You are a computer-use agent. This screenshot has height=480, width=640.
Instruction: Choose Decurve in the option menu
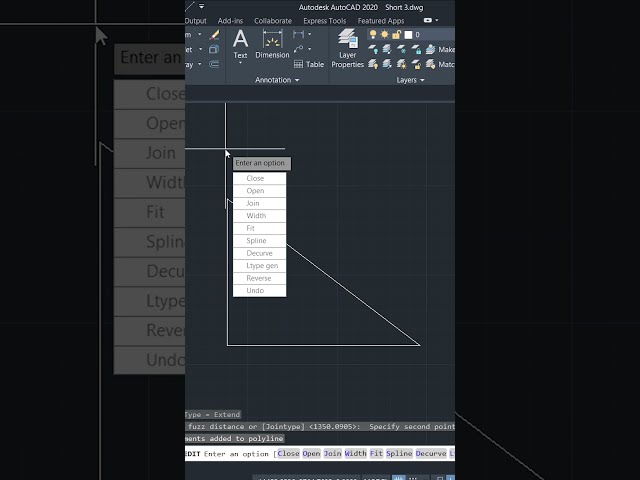260,253
